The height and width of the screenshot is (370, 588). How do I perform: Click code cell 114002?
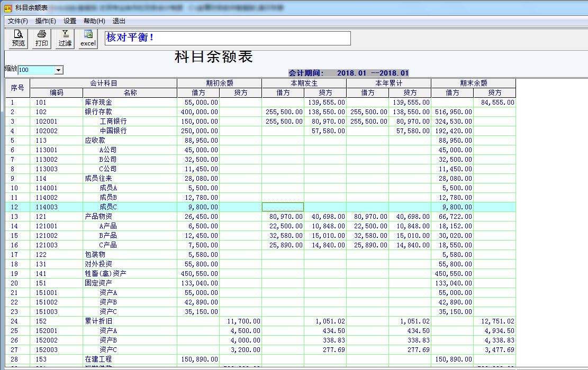tap(57, 198)
